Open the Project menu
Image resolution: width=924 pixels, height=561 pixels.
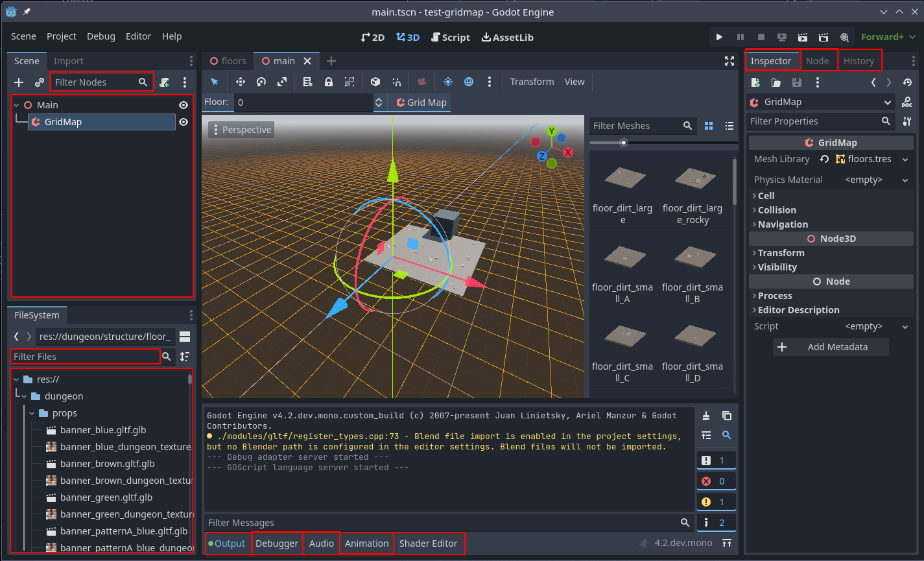(x=62, y=36)
